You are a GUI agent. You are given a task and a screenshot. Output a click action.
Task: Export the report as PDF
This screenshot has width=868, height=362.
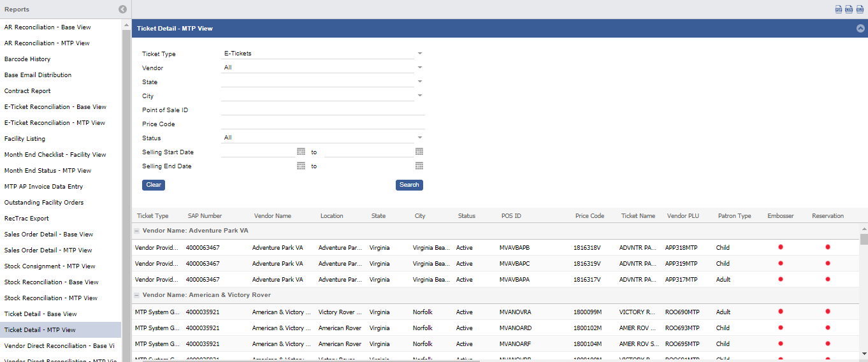[839, 9]
